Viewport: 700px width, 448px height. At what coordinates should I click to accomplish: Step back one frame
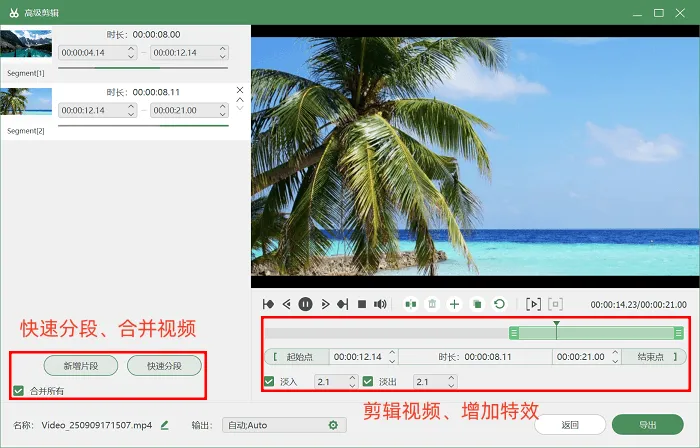click(x=287, y=304)
